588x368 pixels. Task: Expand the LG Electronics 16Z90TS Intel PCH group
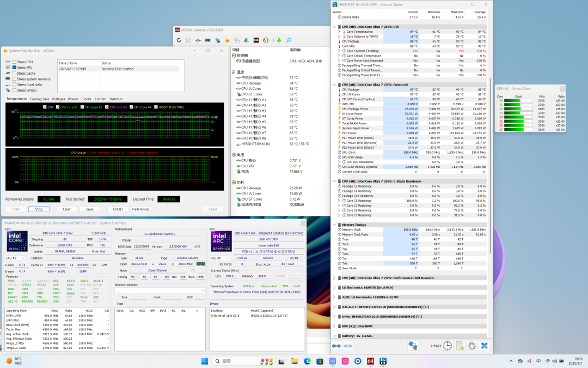(x=334, y=288)
